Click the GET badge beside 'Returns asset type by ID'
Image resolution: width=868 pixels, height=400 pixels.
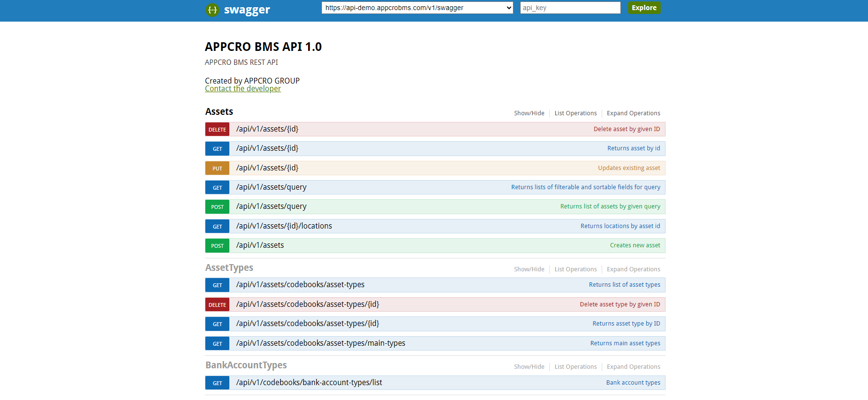(217, 324)
